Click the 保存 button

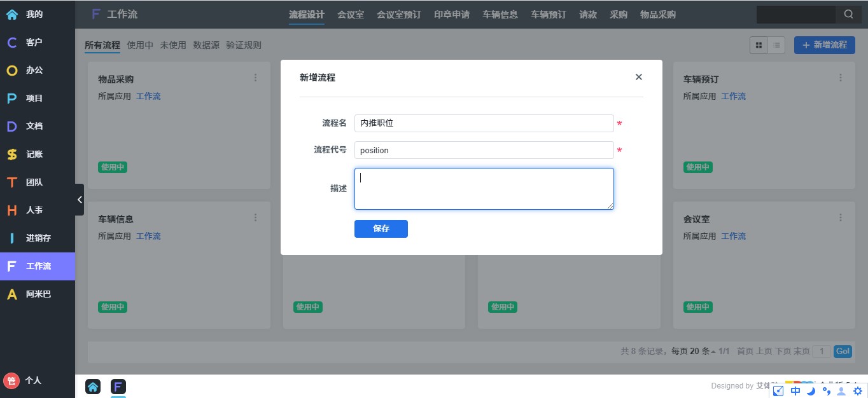coord(381,229)
